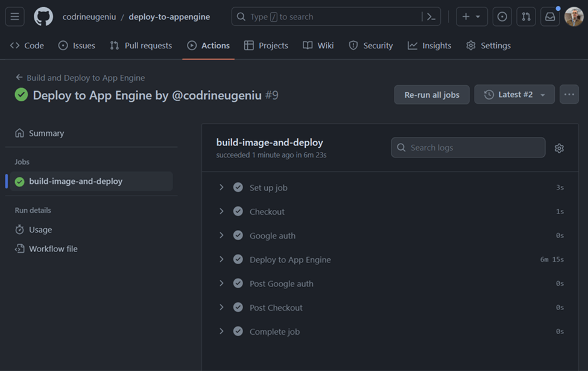This screenshot has height=371, width=588.
Task: Expand the Set up job step
Action: point(221,188)
